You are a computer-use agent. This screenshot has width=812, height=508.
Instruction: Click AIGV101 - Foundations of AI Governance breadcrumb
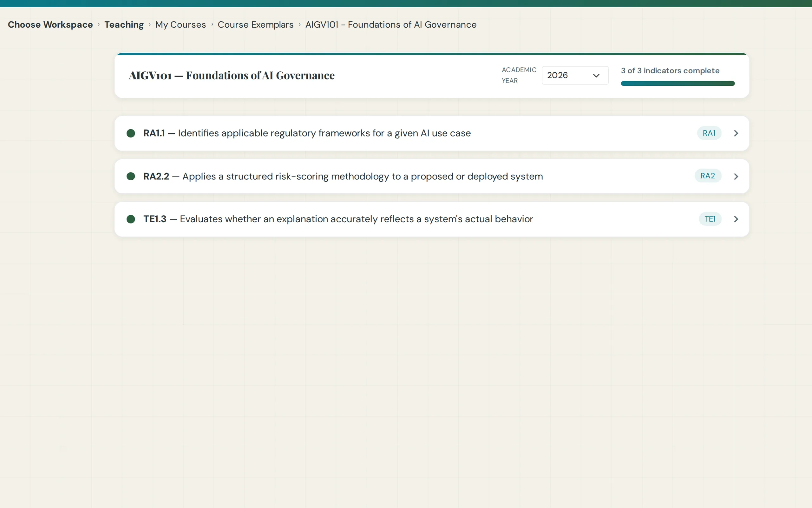pos(391,24)
